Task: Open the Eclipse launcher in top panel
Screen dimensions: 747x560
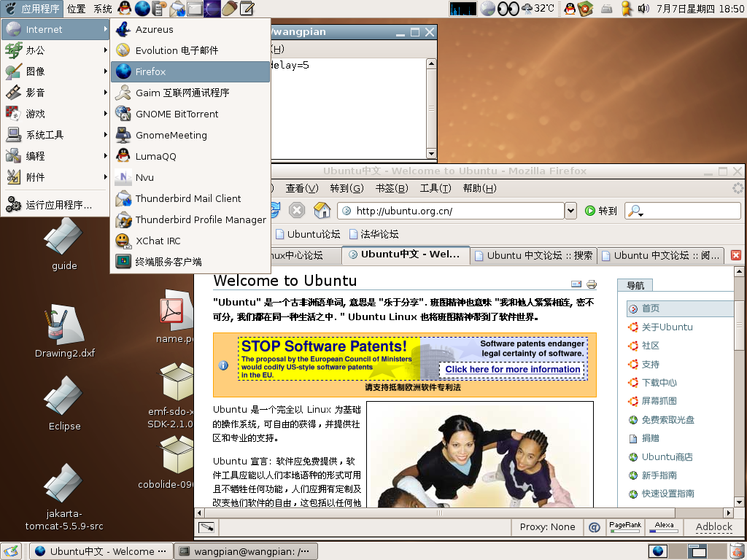Action: tap(212, 8)
